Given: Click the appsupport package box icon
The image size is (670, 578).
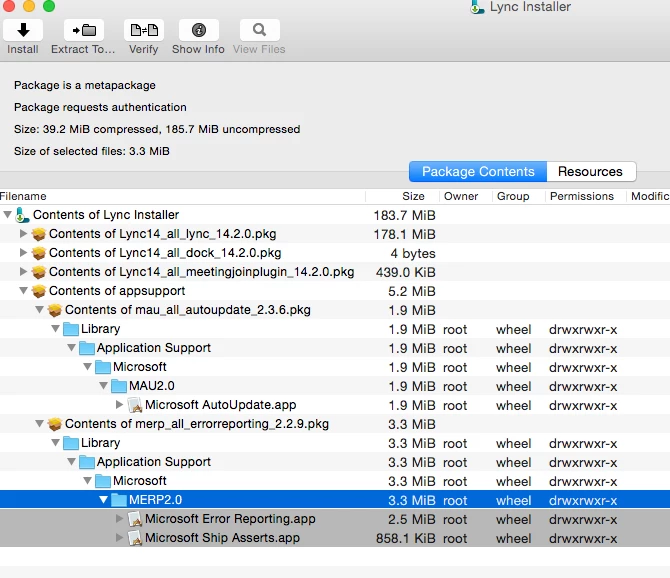Looking at the screenshot, I should tap(39, 291).
